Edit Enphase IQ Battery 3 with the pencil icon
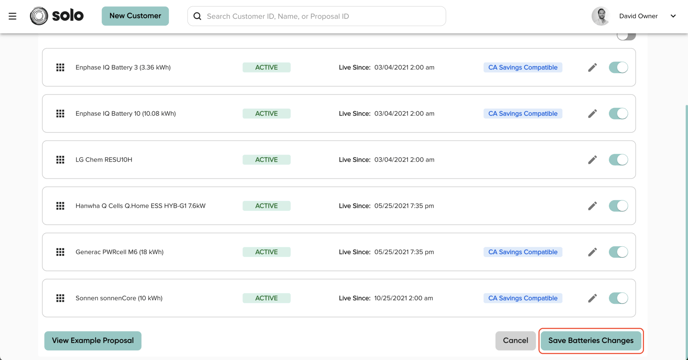The image size is (688, 360). pyautogui.click(x=592, y=68)
